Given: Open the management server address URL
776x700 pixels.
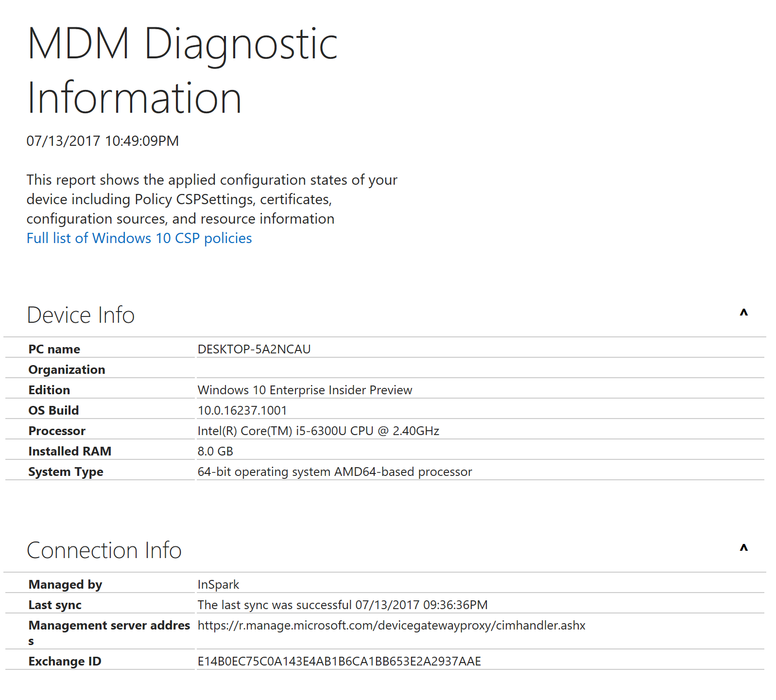Looking at the screenshot, I should click(x=391, y=626).
